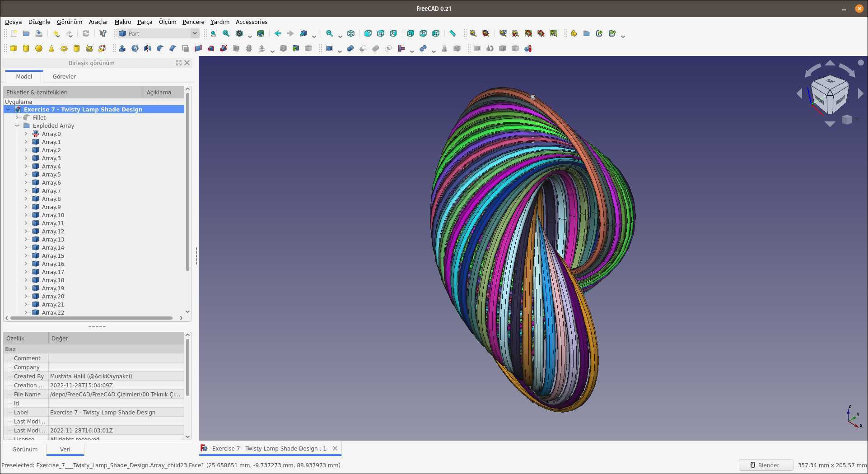868x474 pixels.
Task: Open the Makro menu
Action: coord(123,22)
